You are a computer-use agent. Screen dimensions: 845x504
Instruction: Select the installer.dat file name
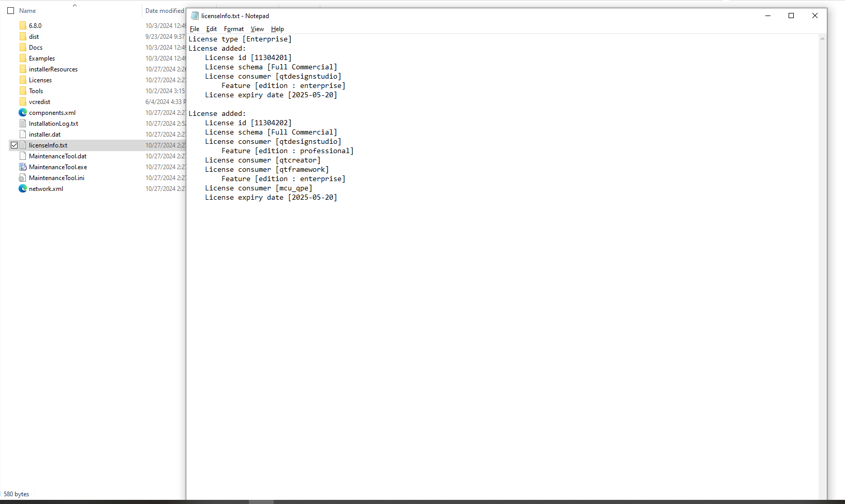click(45, 134)
